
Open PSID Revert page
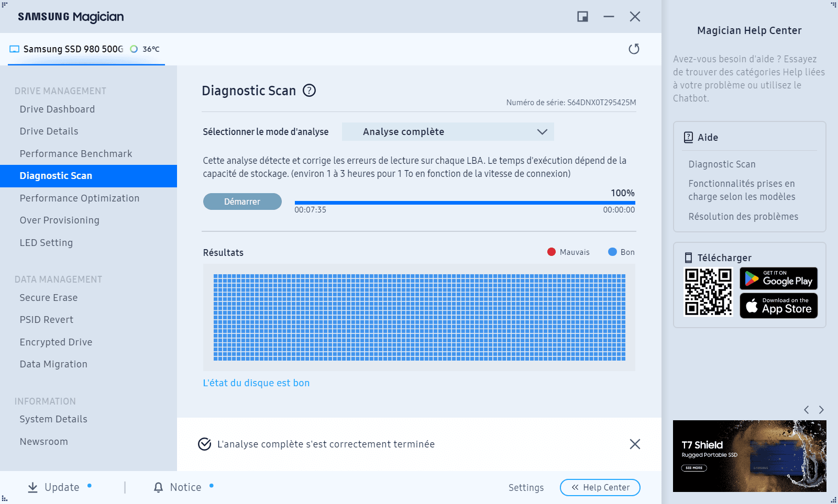[x=47, y=320]
